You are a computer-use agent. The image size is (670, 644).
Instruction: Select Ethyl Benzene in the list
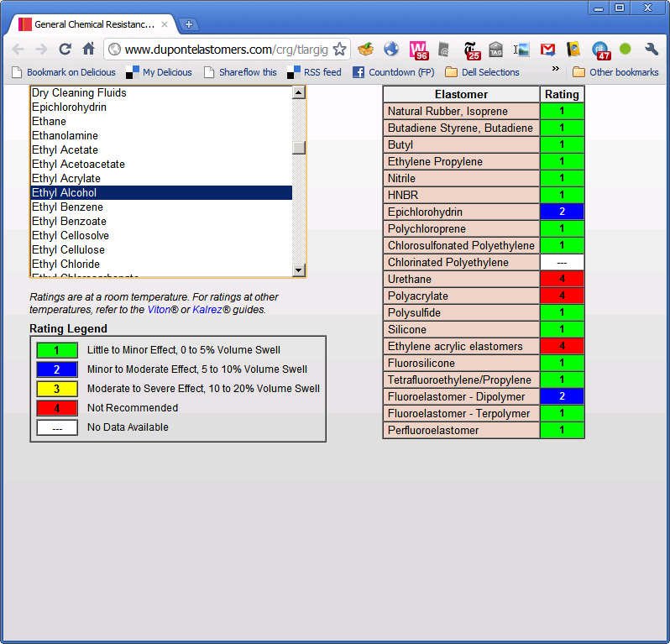[161, 207]
